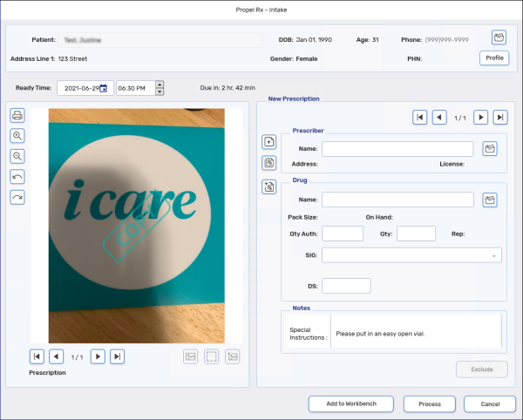Go to next image page under the scan
This screenshot has width=523, height=420.
[98, 356]
